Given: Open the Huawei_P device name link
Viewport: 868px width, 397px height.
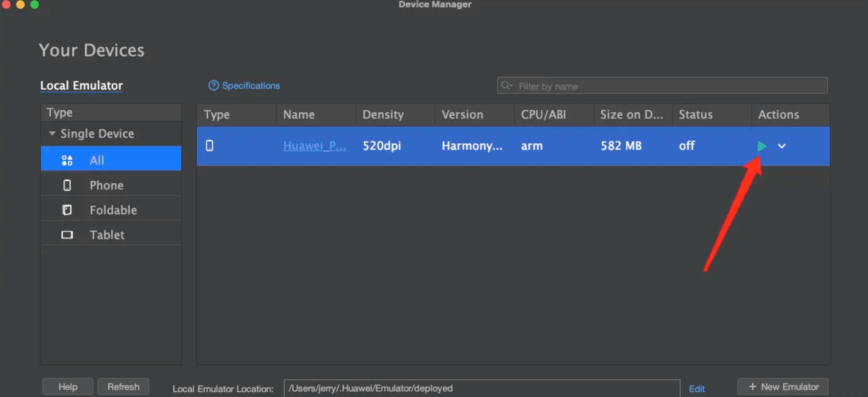Looking at the screenshot, I should [x=314, y=146].
